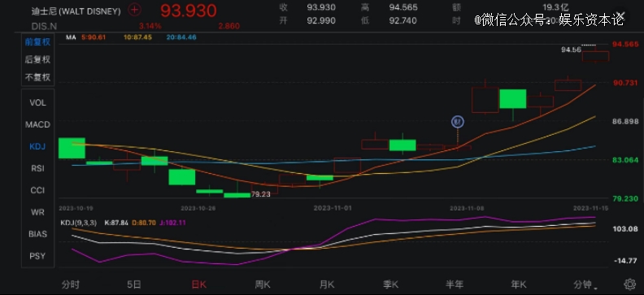The image size is (644, 295).
Task: Click the stock name 迪士尼 (WALT DISNEY)
Action: pos(76,11)
